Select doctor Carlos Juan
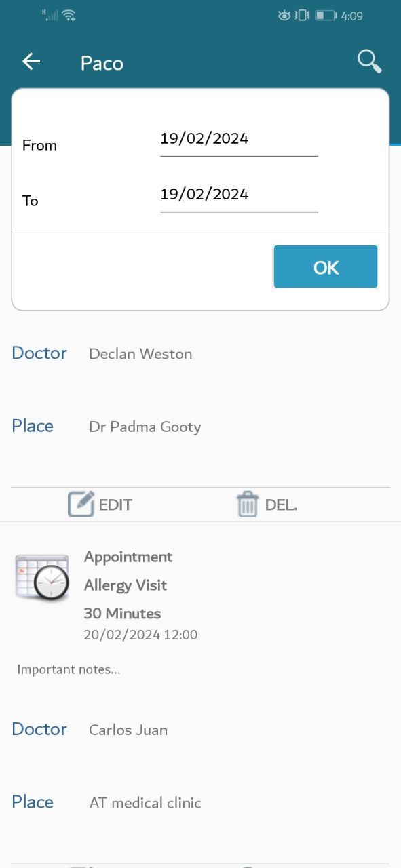401x868 pixels. pos(128,730)
